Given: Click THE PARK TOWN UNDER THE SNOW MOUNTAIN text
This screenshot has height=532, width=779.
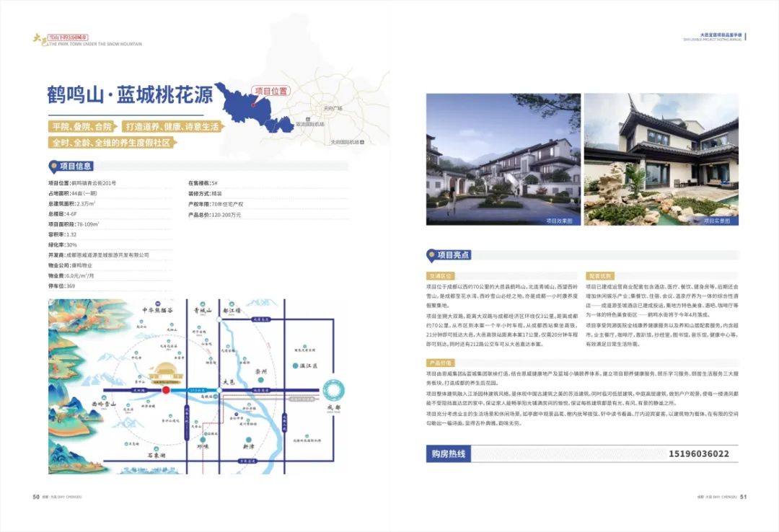Looking at the screenshot, I should 95,44.
